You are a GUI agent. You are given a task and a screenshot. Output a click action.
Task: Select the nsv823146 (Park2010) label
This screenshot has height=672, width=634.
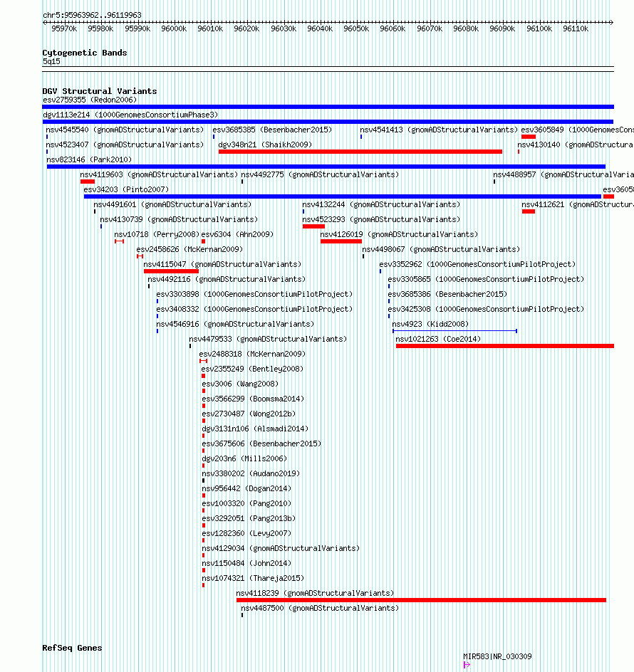click(x=89, y=160)
